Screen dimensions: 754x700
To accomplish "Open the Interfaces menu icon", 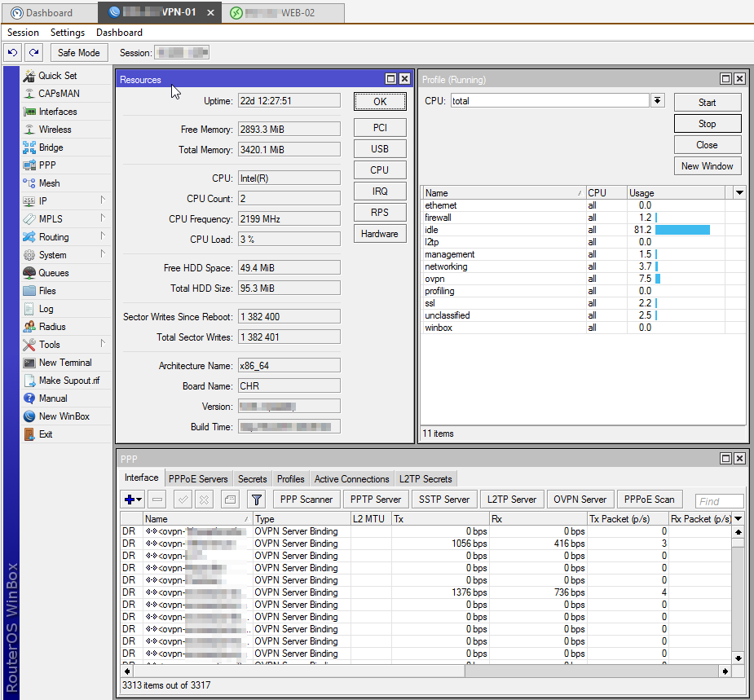I will 29,112.
